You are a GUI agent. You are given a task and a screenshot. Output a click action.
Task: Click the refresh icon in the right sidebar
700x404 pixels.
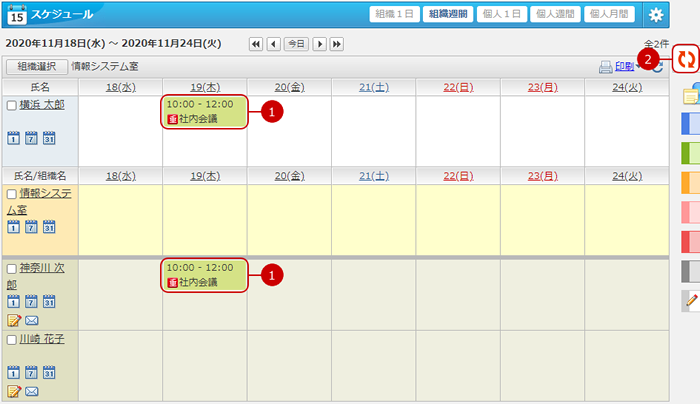tap(685, 59)
